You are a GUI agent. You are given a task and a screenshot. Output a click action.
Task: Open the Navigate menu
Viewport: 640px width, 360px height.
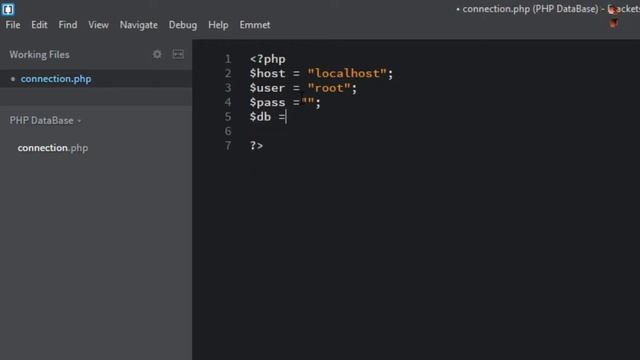coord(139,25)
